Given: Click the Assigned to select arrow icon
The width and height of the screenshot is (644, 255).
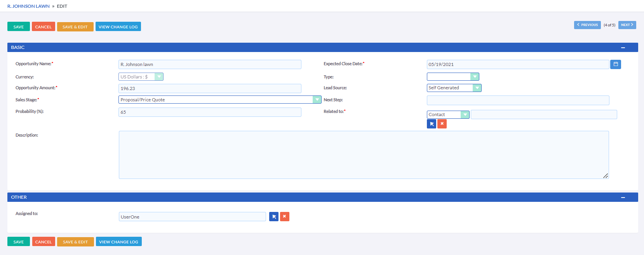Looking at the screenshot, I should tap(274, 217).
